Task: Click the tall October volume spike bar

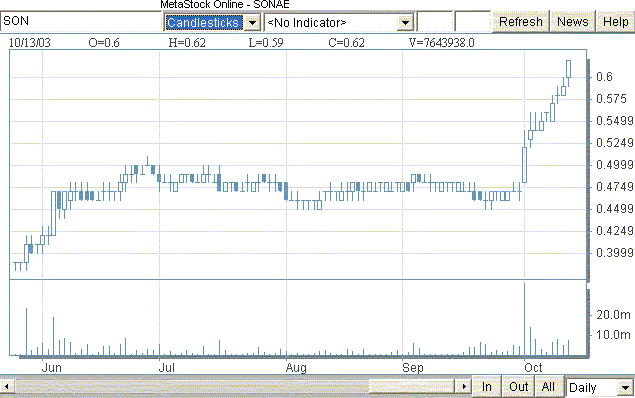Action: pyautogui.click(x=525, y=319)
